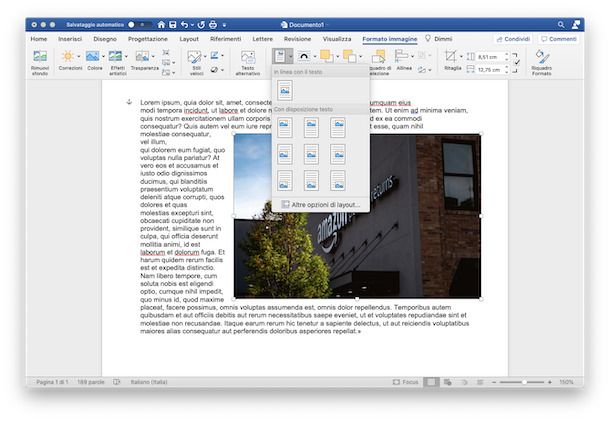Open the Correzioni brightness tool

click(68, 56)
